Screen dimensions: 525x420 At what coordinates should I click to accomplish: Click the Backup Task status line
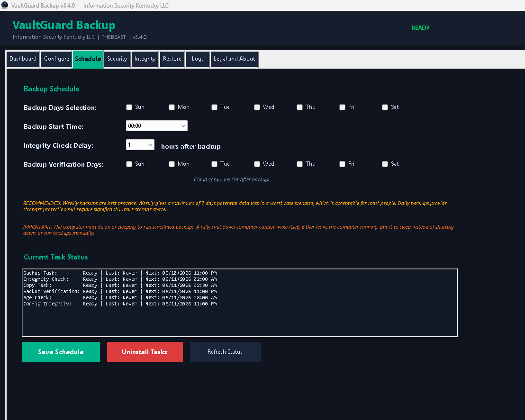[120, 273]
